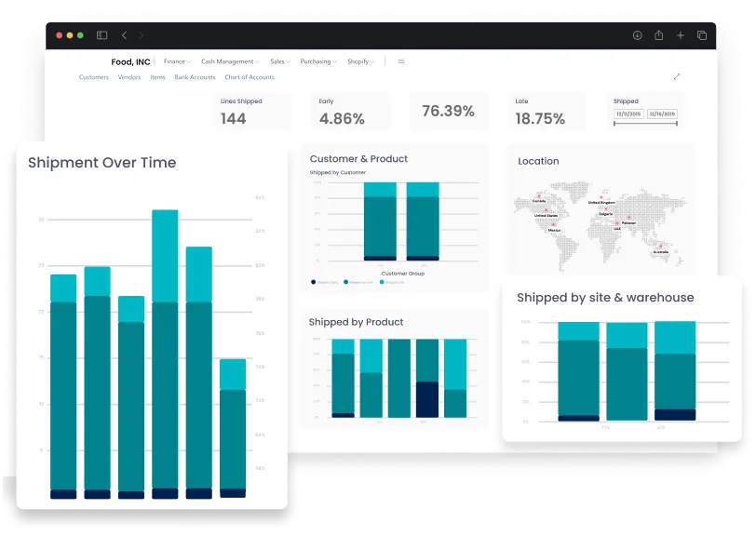Toggle the middle legend dot in Shipped by Customer
The height and width of the screenshot is (536, 756).
click(x=345, y=280)
